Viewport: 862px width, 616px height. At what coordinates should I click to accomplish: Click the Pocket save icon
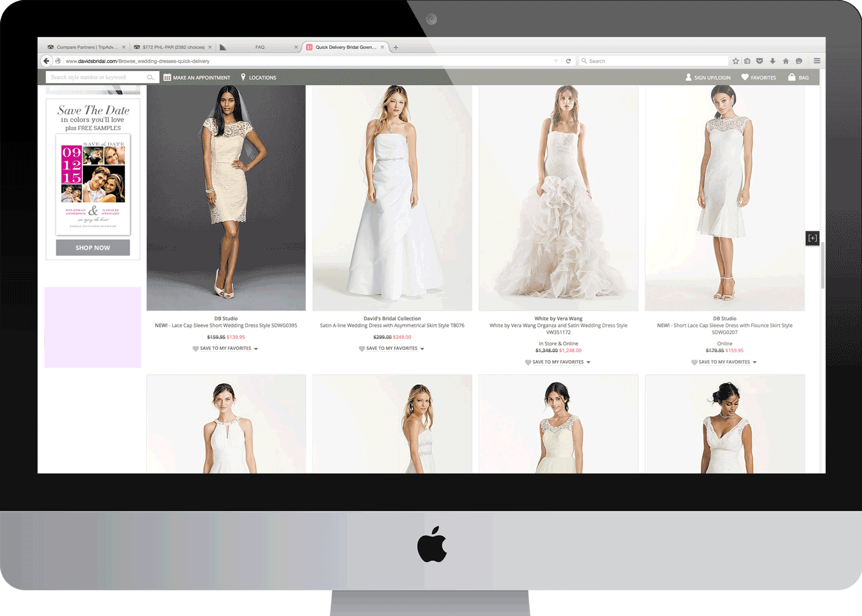click(760, 61)
